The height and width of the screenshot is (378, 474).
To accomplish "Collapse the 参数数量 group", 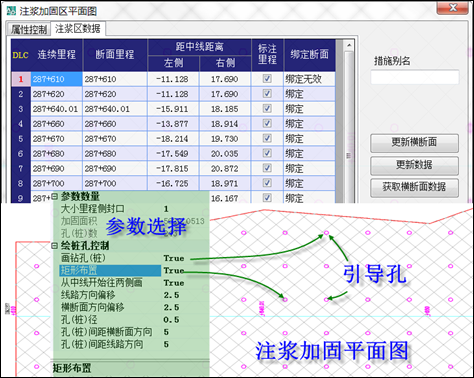I will click(55, 196).
